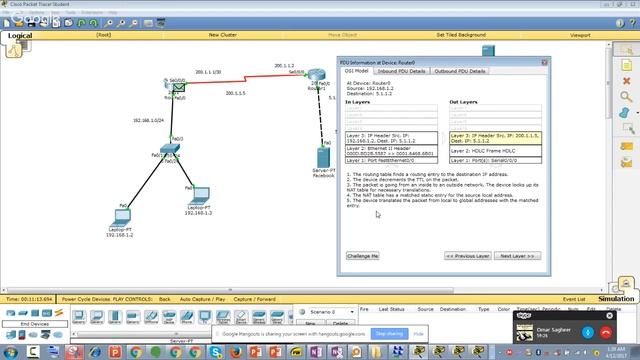The image size is (640, 360).
Task: Click the Facebook server in workspace
Action: [x=323, y=158]
